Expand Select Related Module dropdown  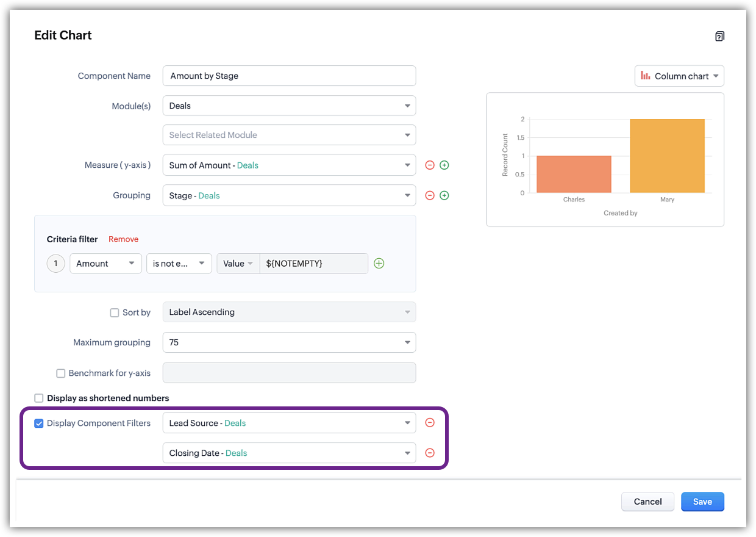click(289, 135)
